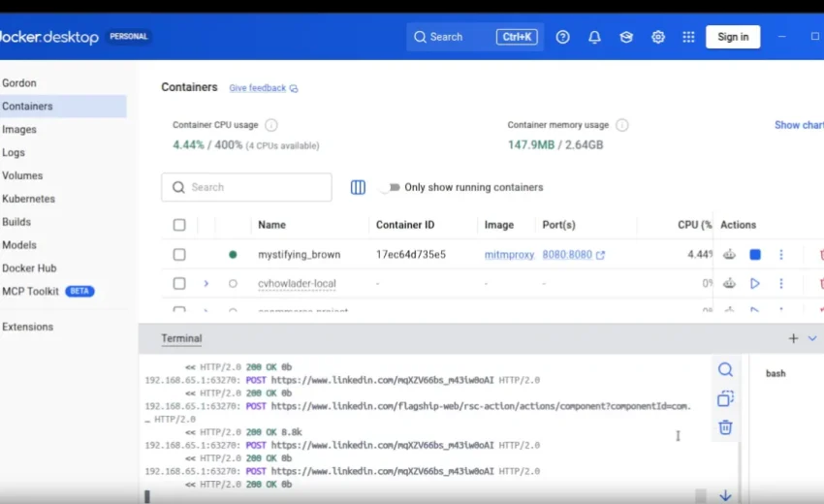Screen dimensions: 824x504
Task: Click the Show charts link
Action: tap(799, 125)
